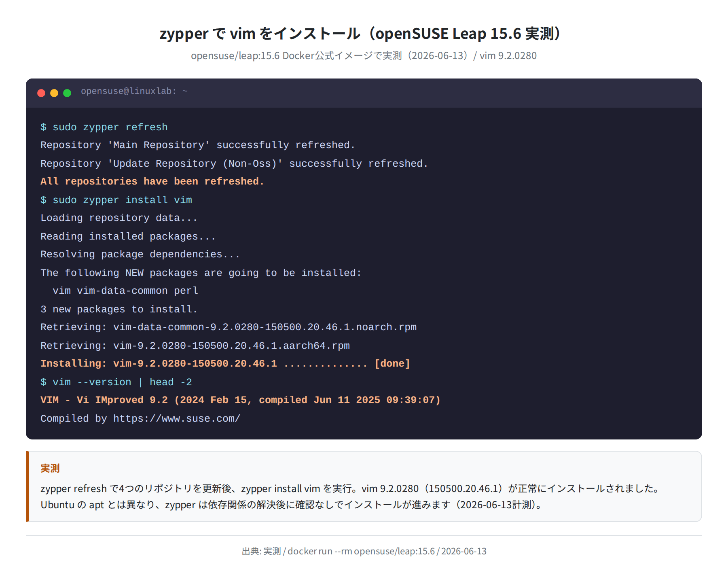
Task: Click the package list 'vim vim-data-common perl'
Action: tap(125, 291)
